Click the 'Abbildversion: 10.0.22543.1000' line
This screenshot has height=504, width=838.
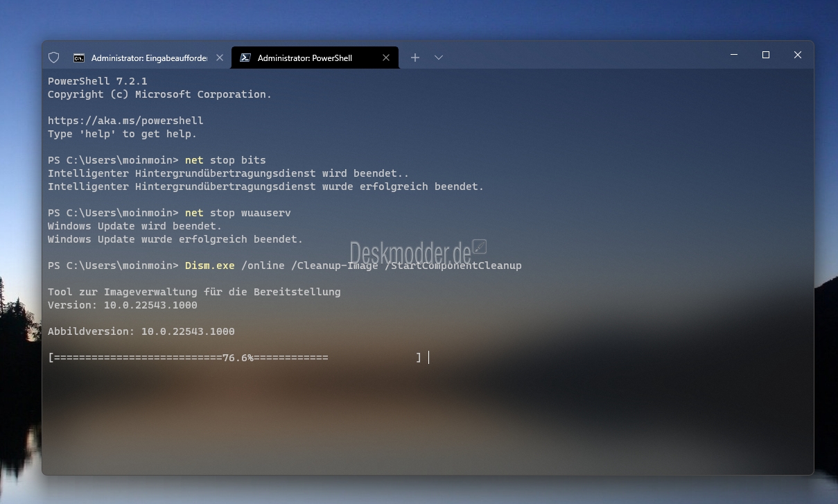tap(141, 331)
